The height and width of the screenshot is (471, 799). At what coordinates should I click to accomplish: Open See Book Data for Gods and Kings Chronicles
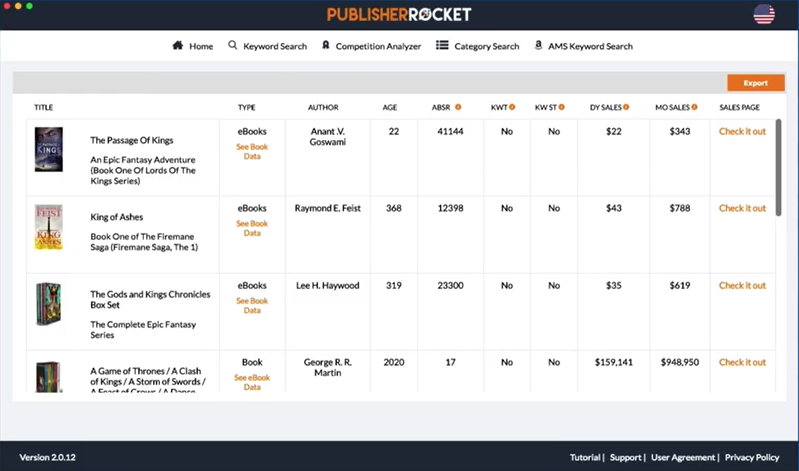[252, 305]
